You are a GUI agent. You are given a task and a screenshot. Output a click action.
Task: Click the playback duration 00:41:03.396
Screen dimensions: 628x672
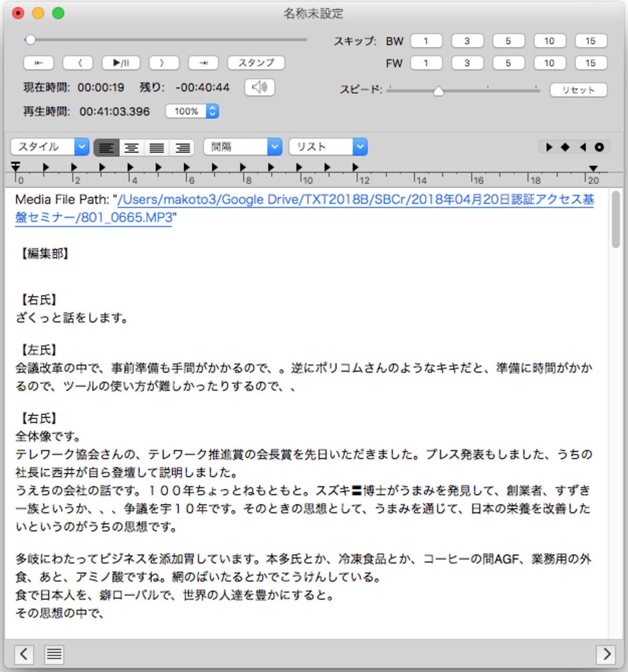pos(115,111)
